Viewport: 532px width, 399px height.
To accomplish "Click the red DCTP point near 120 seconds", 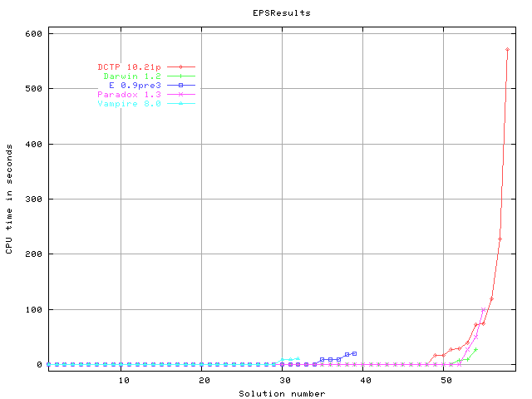I will pyautogui.click(x=491, y=299).
